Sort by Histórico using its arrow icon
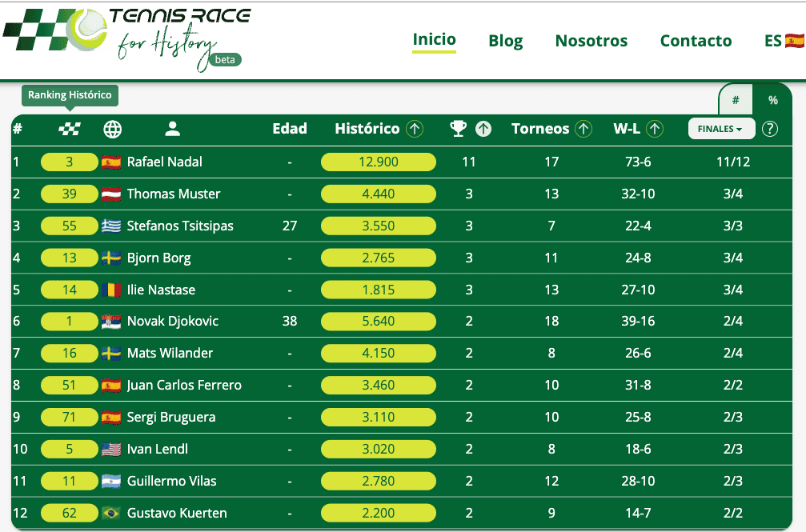 click(x=415, y=129)
